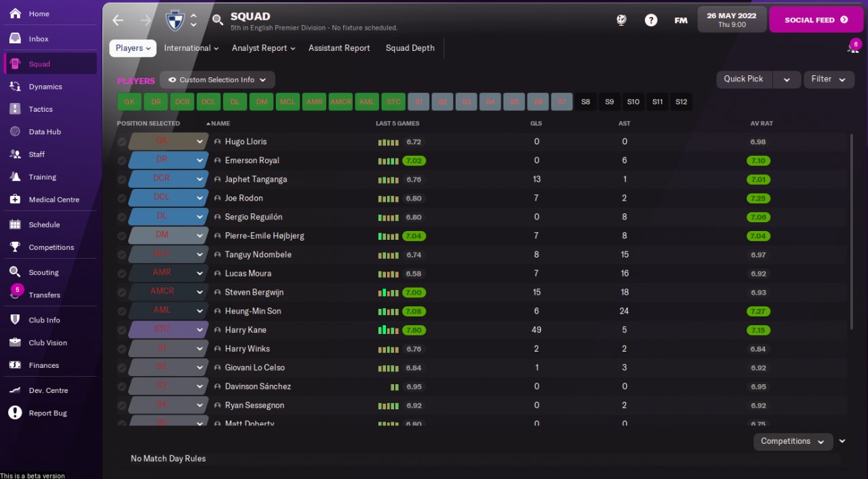Viewport: 868px width, 479px height.
Task: Open the Inbox sidebar icon
Action: pos(15,39)
